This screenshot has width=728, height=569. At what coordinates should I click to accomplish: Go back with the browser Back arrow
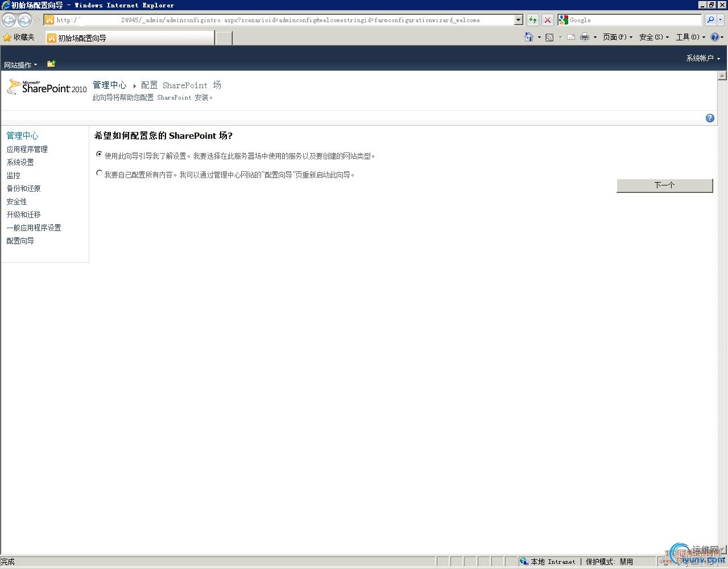[x=9, y=20]
